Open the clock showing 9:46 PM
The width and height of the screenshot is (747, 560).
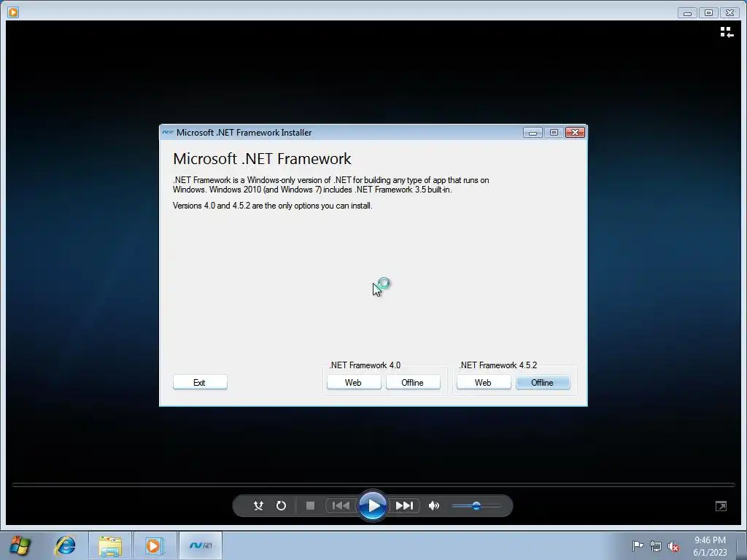[x=710, y=546]
